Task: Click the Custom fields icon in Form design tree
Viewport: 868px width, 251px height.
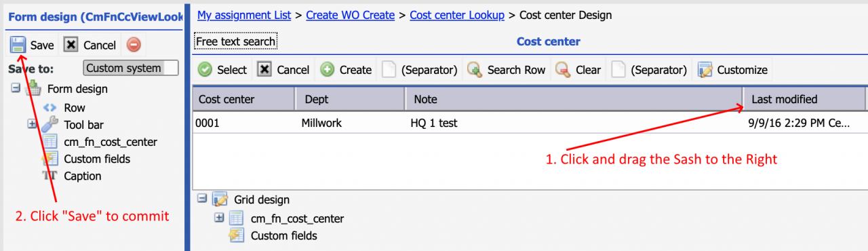Action: pos(50,159)
